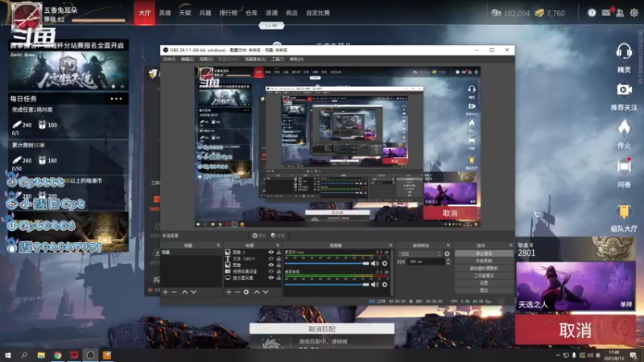644x362 pixels.
Task: Open the game friends icon
Action: (620, 13)
